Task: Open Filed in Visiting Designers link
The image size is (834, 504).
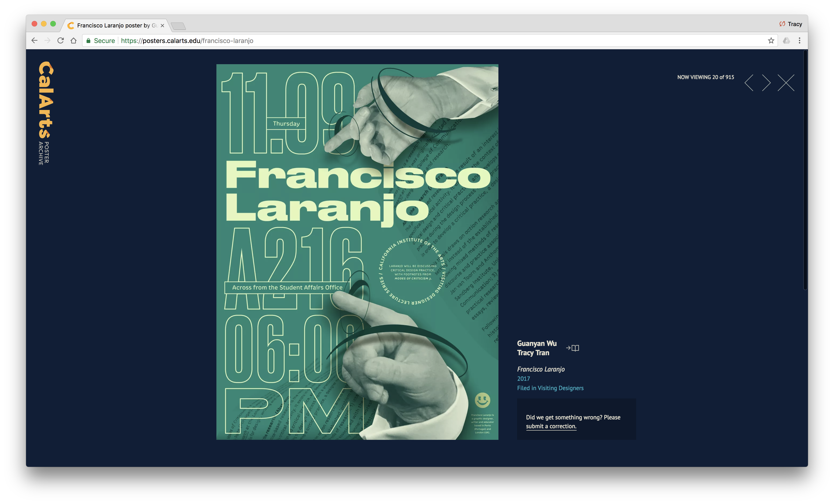Action: click(550, 388)
